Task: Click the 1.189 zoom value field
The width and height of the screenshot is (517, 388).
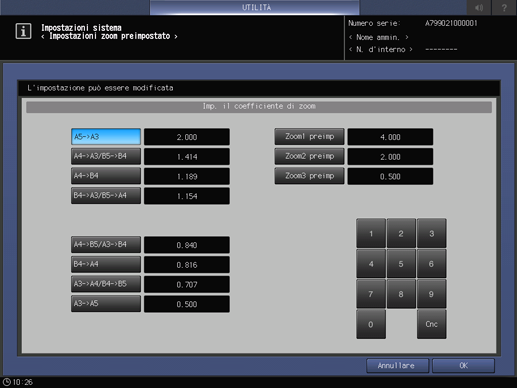Action: coord(187,176)
